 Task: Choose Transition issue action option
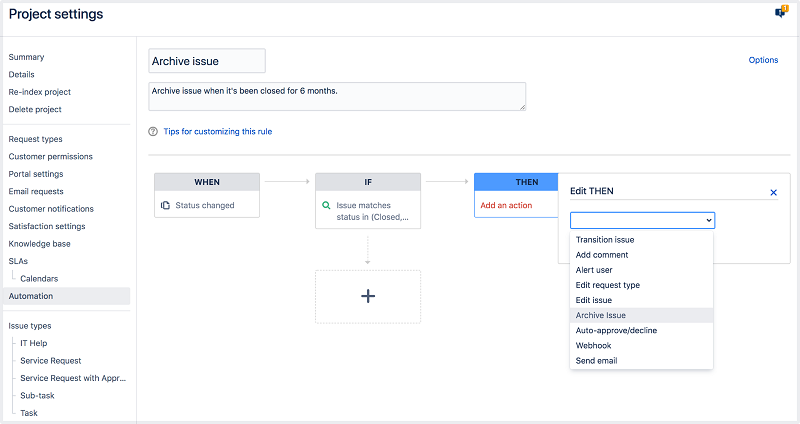coord(604,240)
